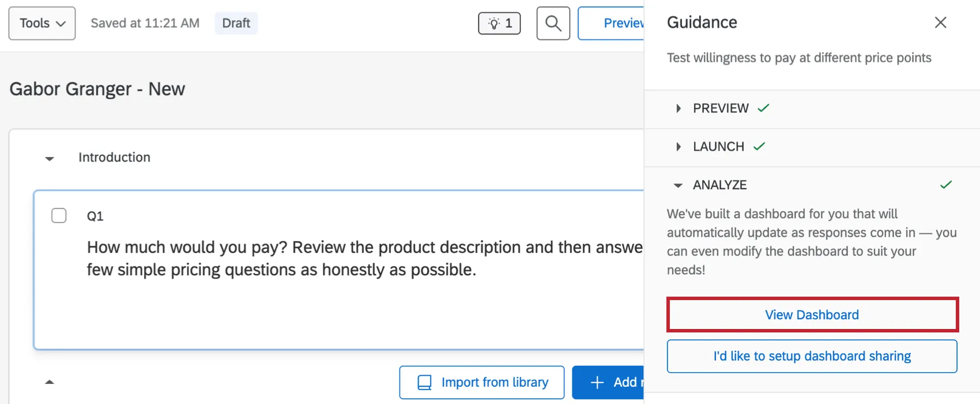Click the green checkmark beside ANALYZE
Image resolution: width=980 pixels, height=404 pixels.
946,185
